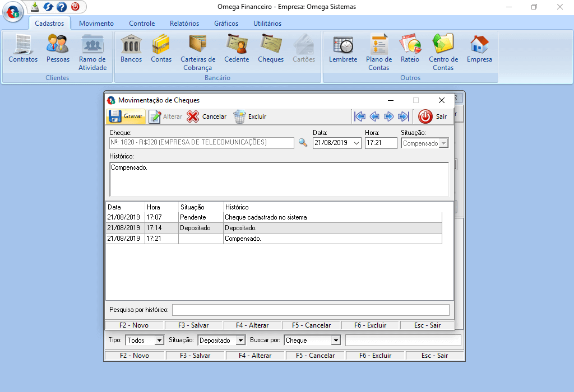This screenshot has height=392, width=574.
Task: Click the Pesquisa por histórico field
Action: tap(311, 310)
